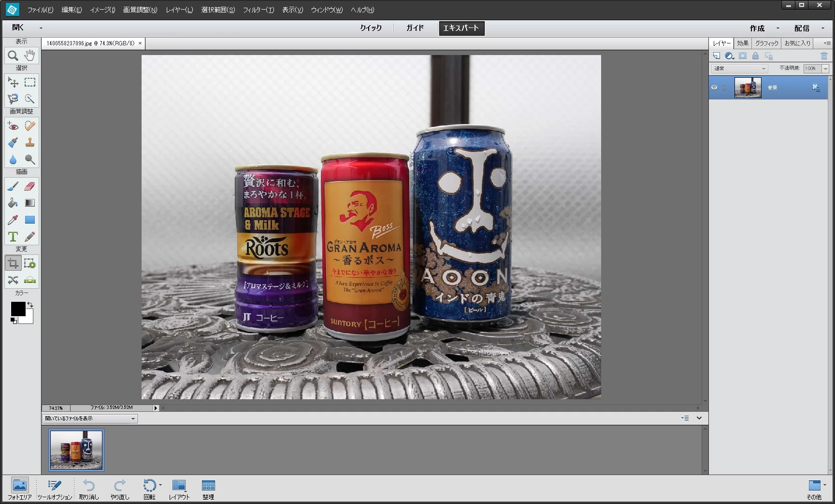Open the 開いているファイルを表示 dropdown
This screenshot has height=504, width=835.
coord(90,419)
